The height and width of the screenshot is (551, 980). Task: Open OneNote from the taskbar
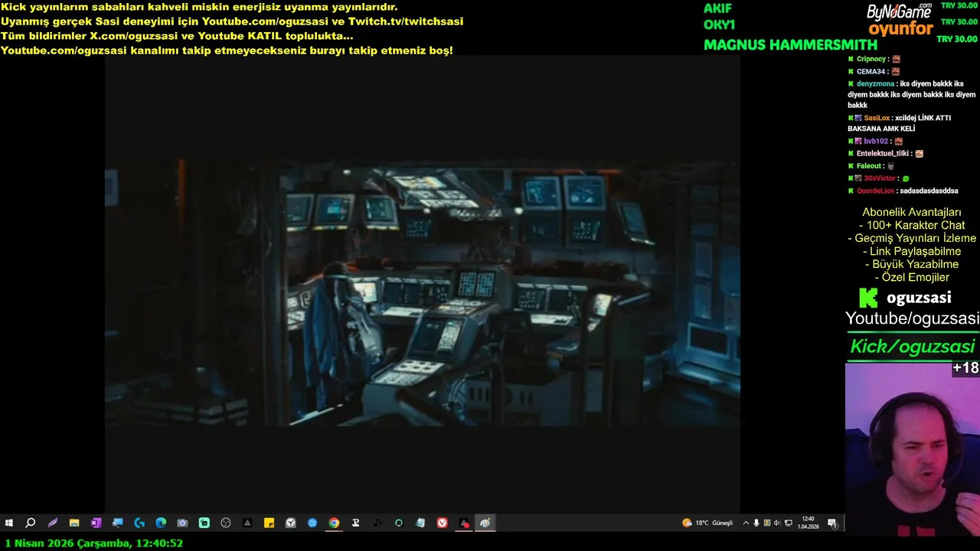[x=96, y=523]
